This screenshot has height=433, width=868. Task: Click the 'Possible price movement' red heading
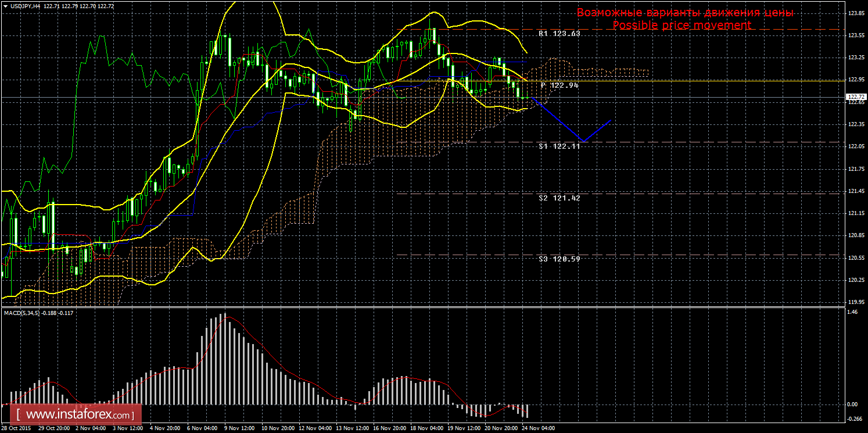(x=682, y=26)
